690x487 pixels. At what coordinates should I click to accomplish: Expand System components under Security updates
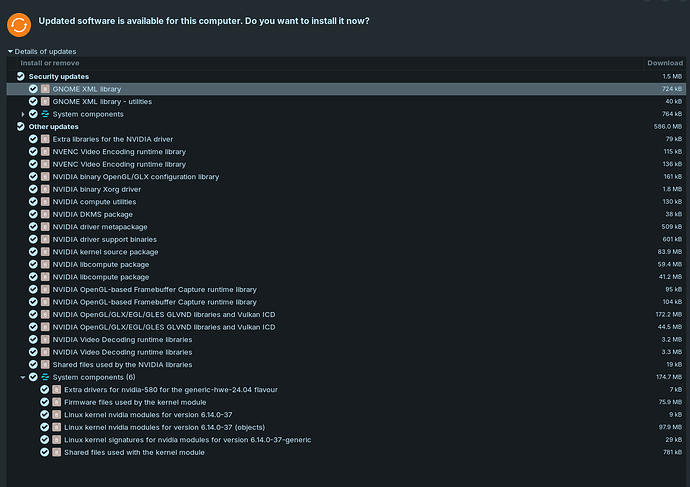tap(22, 114)
